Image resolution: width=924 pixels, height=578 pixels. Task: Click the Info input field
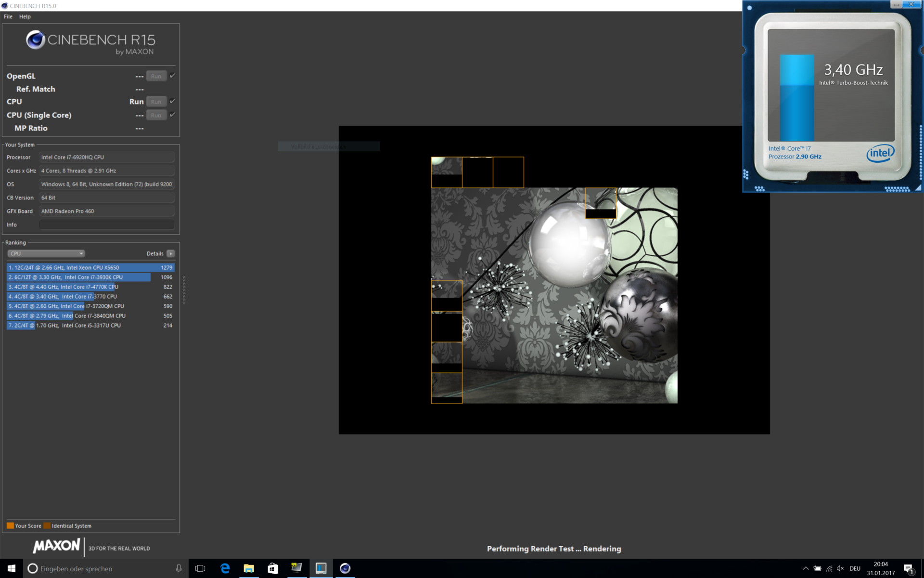[x=106, y=224]
